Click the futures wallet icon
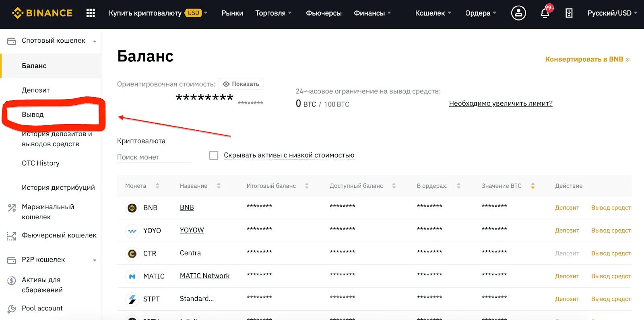 12,236
